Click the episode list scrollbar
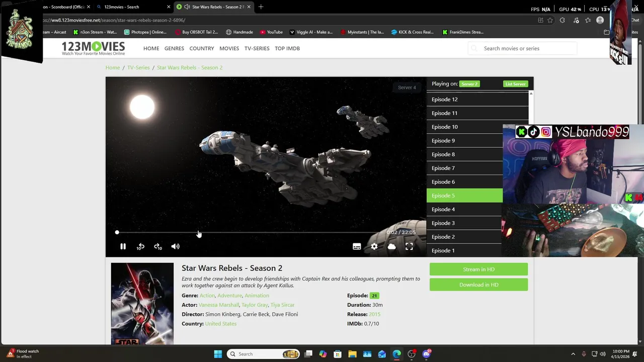The width and height of the screenshot is (644, 362). pos(531,108)
